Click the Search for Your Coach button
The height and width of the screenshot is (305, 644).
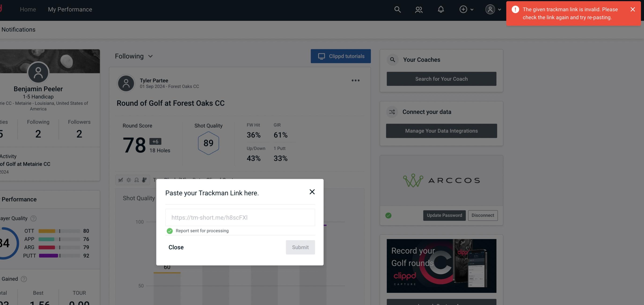tap(442, 79)
